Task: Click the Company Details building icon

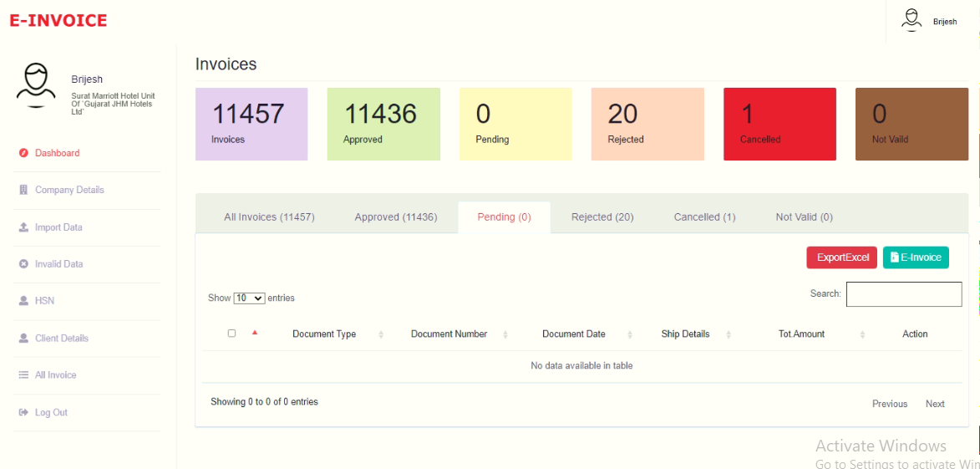Action: (23, 190)
